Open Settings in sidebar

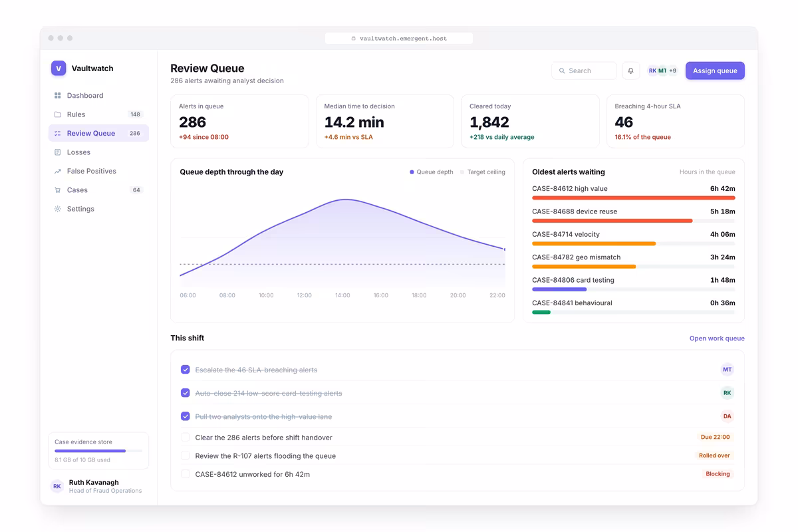tap(98, 209)
